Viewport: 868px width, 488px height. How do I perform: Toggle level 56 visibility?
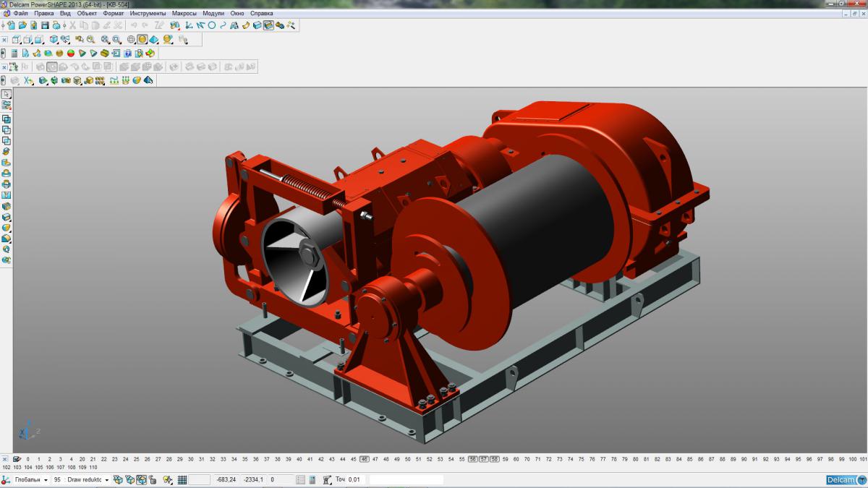pyautogui.click(x=472, y=459)
